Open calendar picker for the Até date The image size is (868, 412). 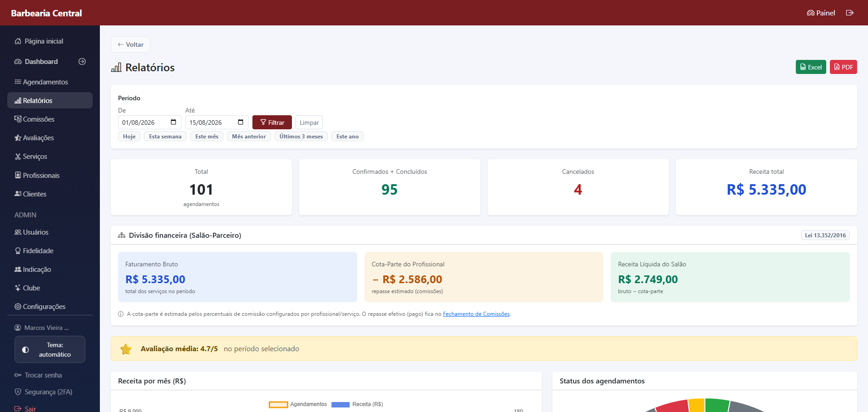click(241, 122)
